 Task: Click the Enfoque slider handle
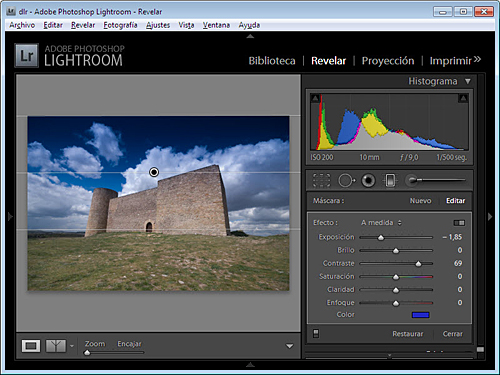click(396, 303)
